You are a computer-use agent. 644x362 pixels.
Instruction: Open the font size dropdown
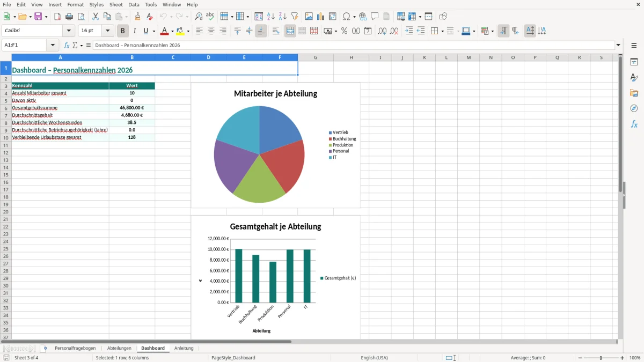point(107,31)
